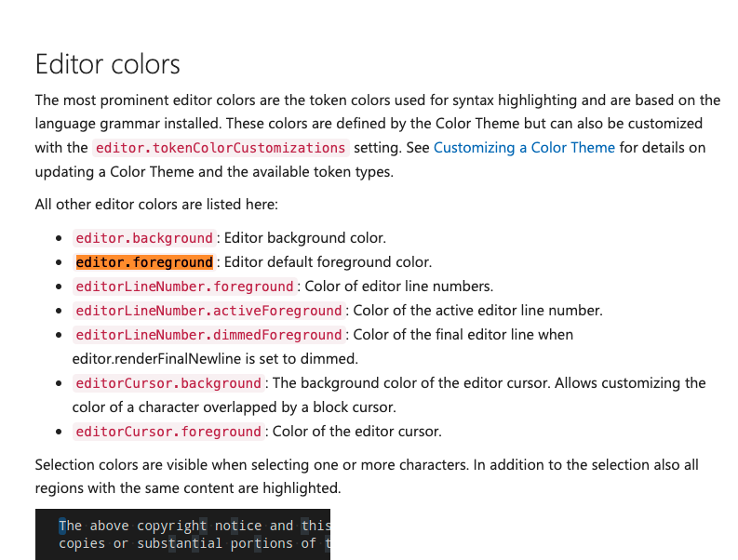Click the editorLineNumber.foreground code label
This screenshot has height=560, width=738.
pos(184,287)
